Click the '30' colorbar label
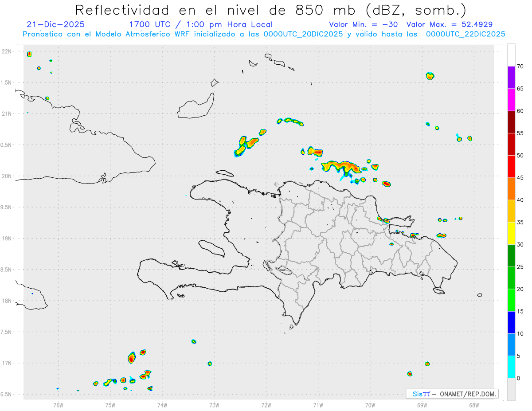532x411 pixels. 520,245
